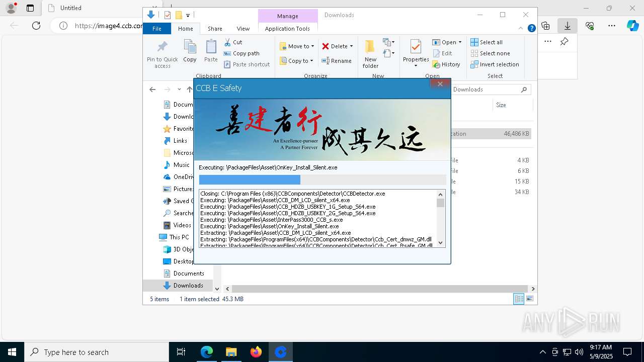
Task: Click the CCB installer taskbar icon
Action: tap(281, 352)
